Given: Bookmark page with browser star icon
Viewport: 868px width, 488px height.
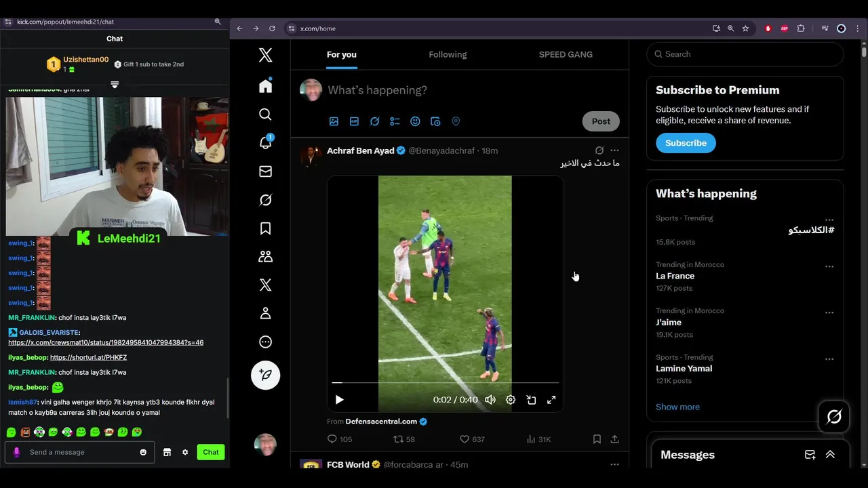Looking at the screenshot, I should (x=745, y=28).
